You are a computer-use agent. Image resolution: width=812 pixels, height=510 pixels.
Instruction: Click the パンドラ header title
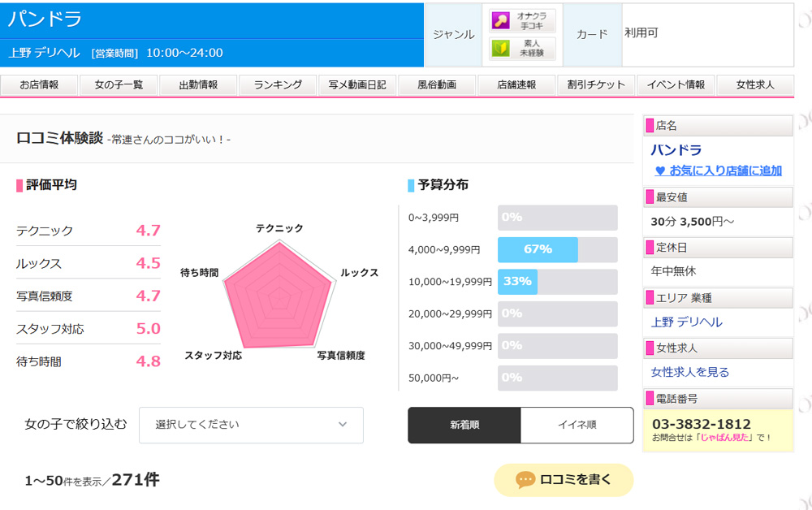(45, 19)
